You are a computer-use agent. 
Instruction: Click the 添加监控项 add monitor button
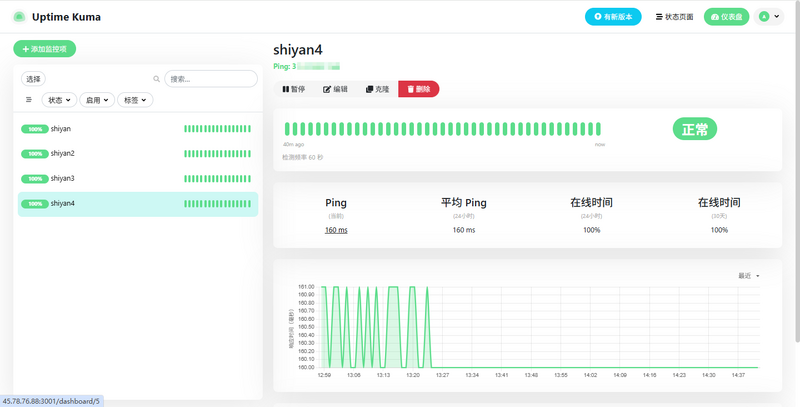pyautogui.click(x=45, y=48)
